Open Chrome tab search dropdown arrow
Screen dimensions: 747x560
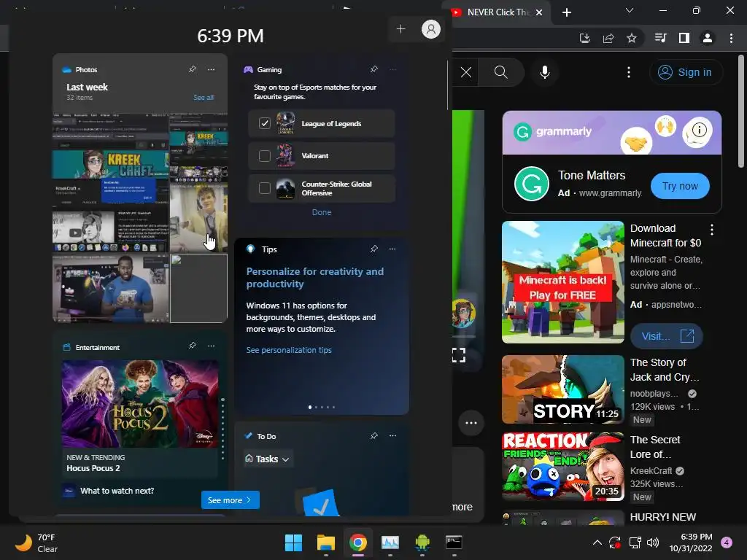click(630, 10)
